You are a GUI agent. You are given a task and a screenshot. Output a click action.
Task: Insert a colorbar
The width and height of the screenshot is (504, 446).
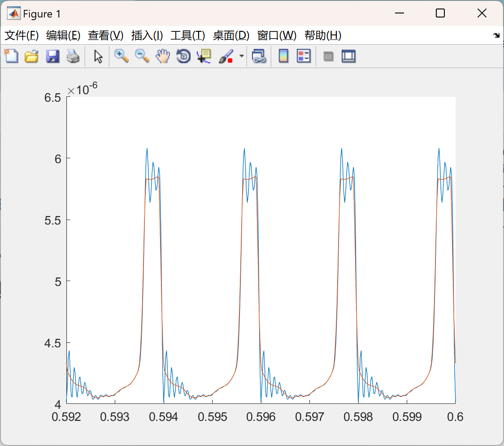tap(283, 56)
